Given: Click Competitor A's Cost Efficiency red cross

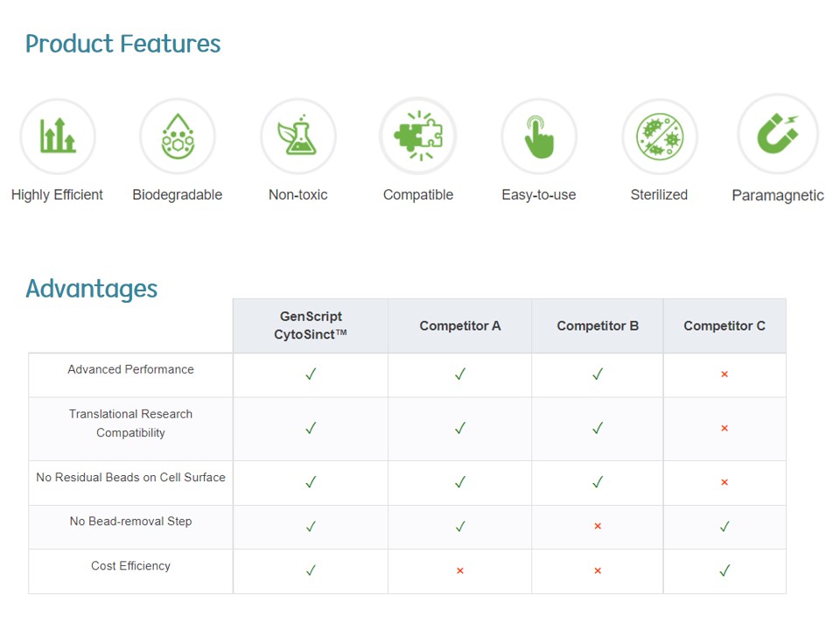Looking at the screenshot, I should point(460,571).
